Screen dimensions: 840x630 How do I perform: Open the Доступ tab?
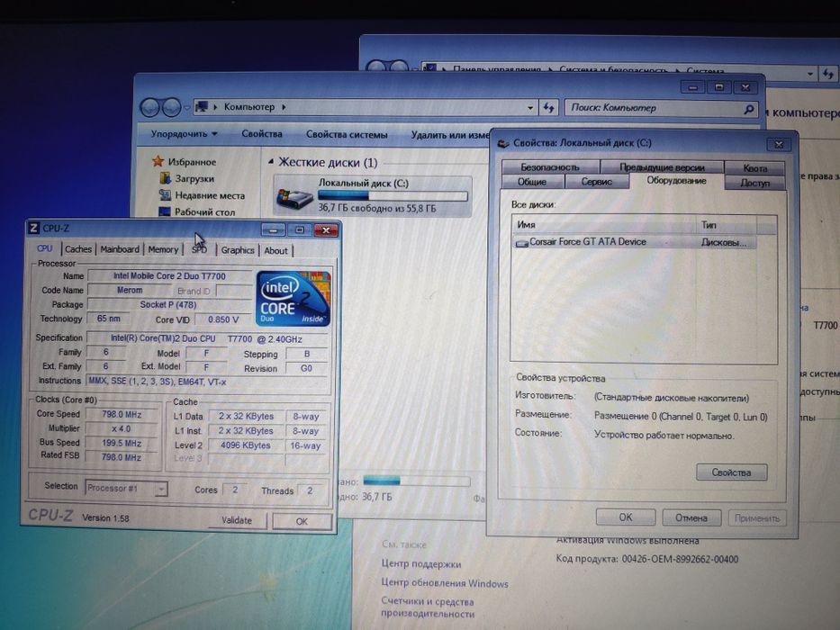click(754, 183)
